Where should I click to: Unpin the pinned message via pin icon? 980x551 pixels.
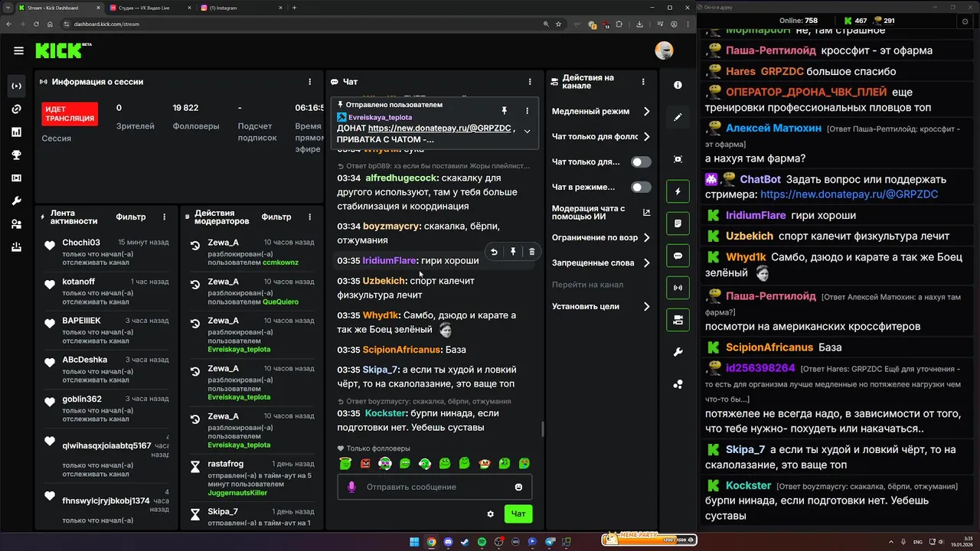(x=504, y=111)
